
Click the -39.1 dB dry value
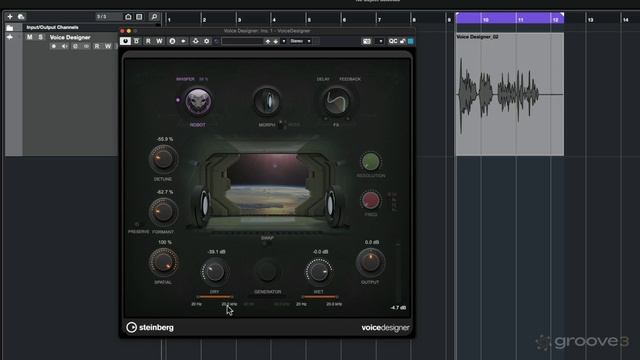pos(216,252)
